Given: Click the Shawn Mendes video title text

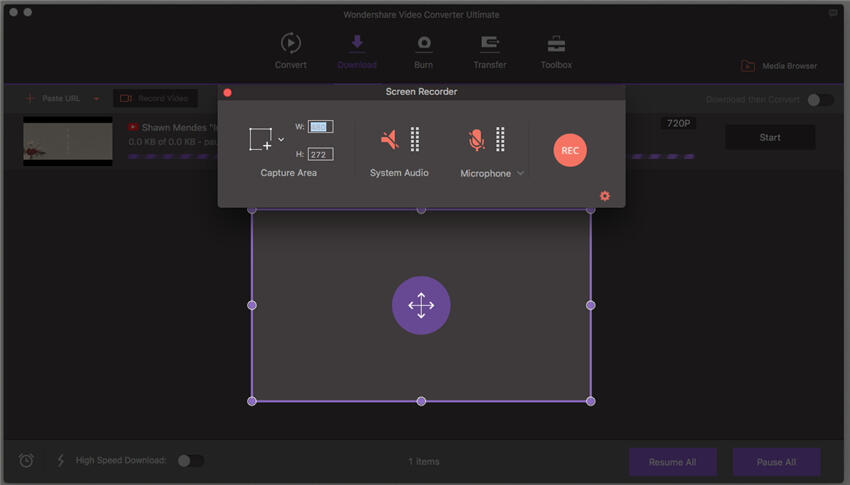Looking at the screenshot, I should pos(179,128).
